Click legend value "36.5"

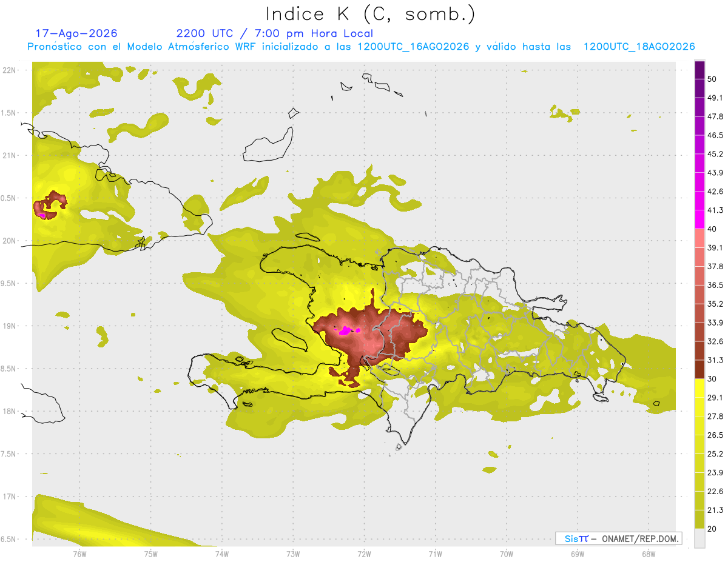(715, 285)
